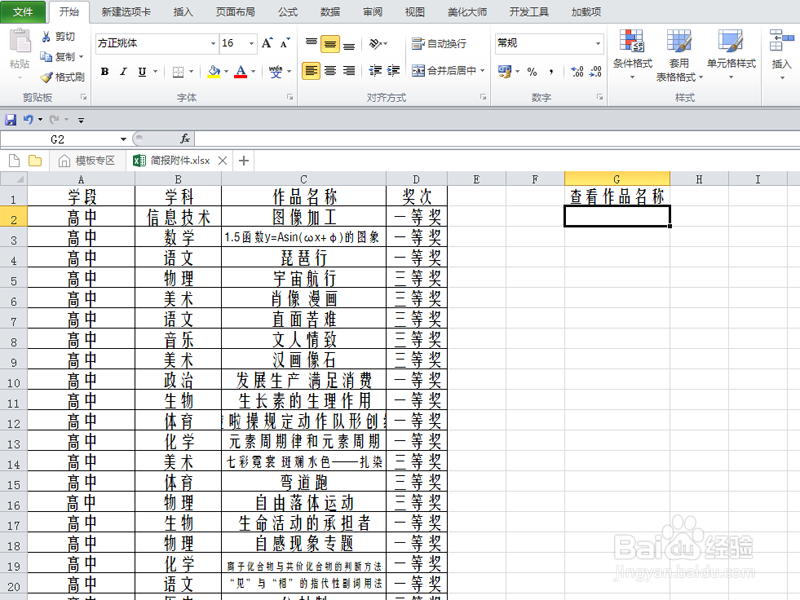Click in the formula bar input
Viewport: 800px width, 600px height.
pos(497,139)
